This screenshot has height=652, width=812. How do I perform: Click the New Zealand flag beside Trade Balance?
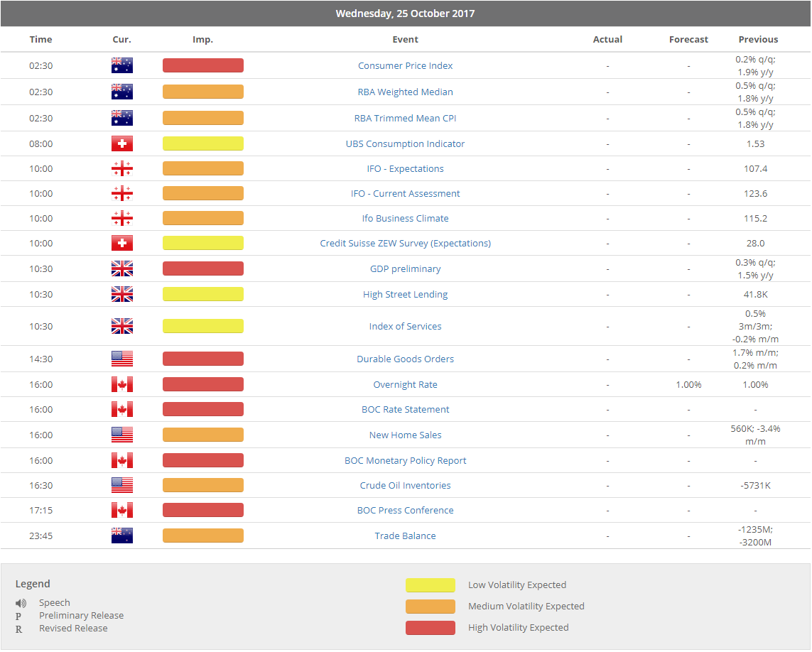point(121,536)
